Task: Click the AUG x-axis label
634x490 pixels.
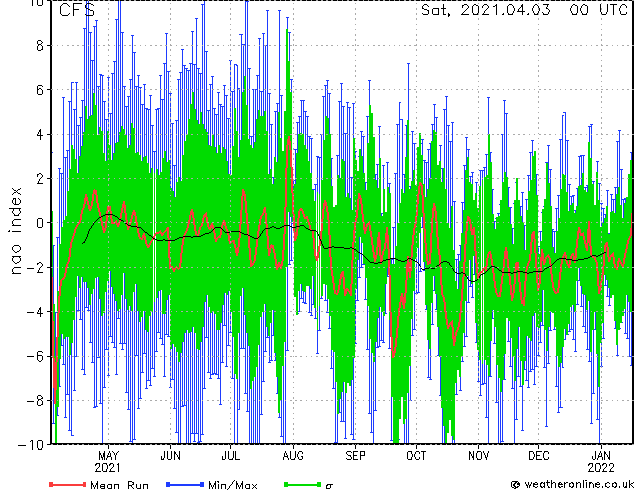Action: (293, 456)
